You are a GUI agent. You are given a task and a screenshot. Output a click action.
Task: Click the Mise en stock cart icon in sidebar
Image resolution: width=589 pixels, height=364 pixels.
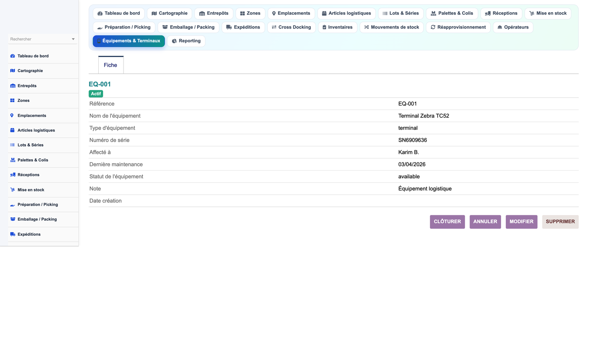coord(13,190)
